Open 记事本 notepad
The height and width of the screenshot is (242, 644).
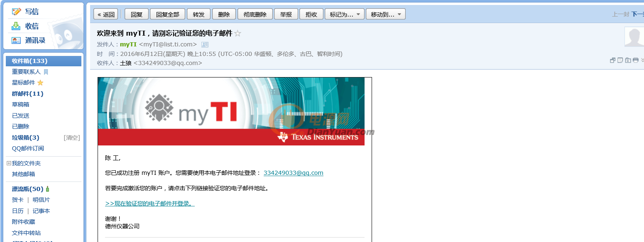coord(42,211)
